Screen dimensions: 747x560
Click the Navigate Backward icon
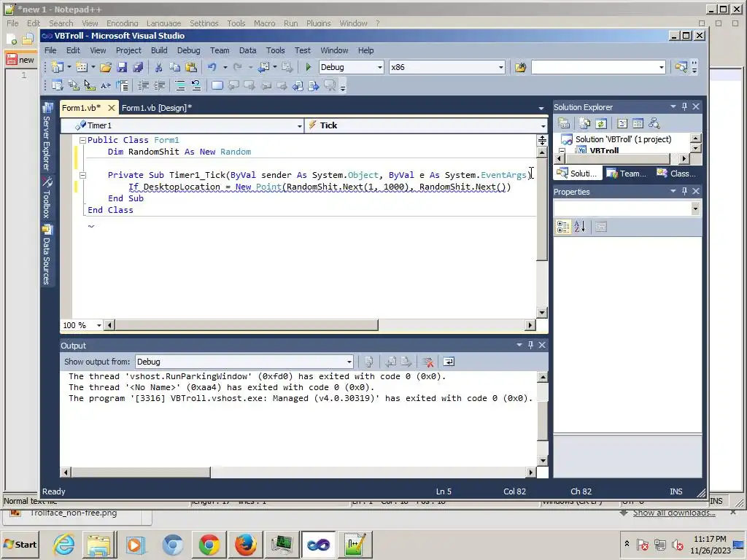(264, 67)
